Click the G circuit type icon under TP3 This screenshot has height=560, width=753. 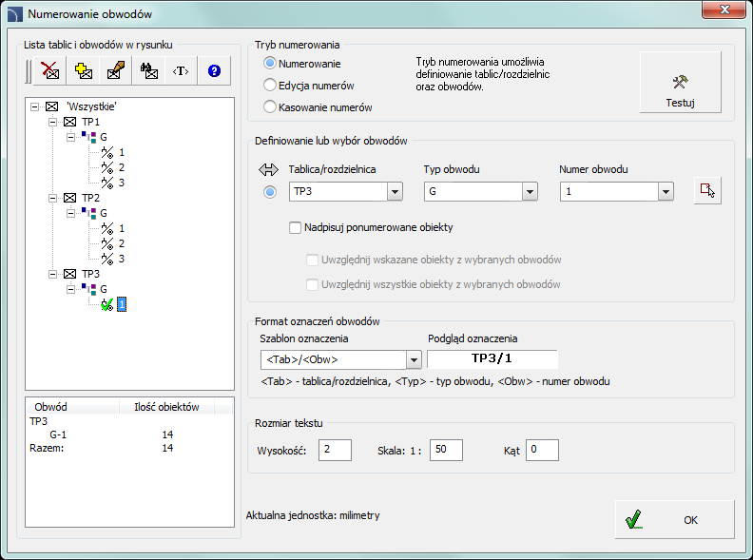point(88,289)
